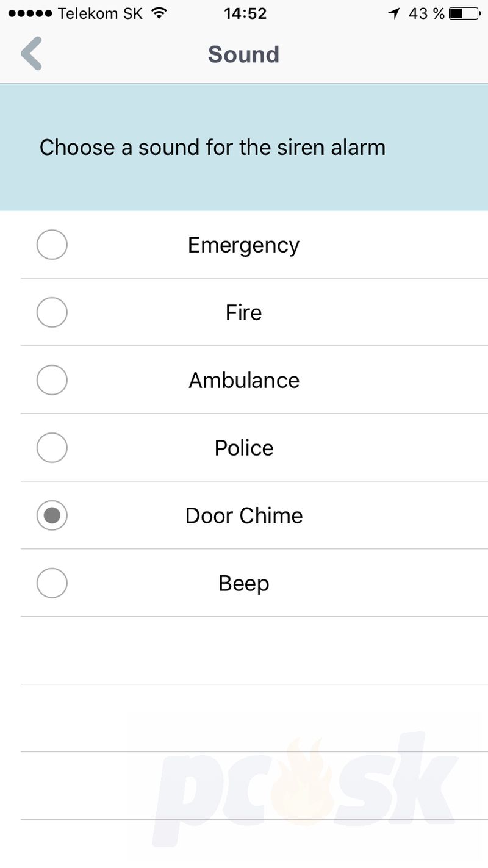The height and width of the screenshot is (868, 488).
Task: Tap the location arrow status icon
Action: click(x=393, y=13)
